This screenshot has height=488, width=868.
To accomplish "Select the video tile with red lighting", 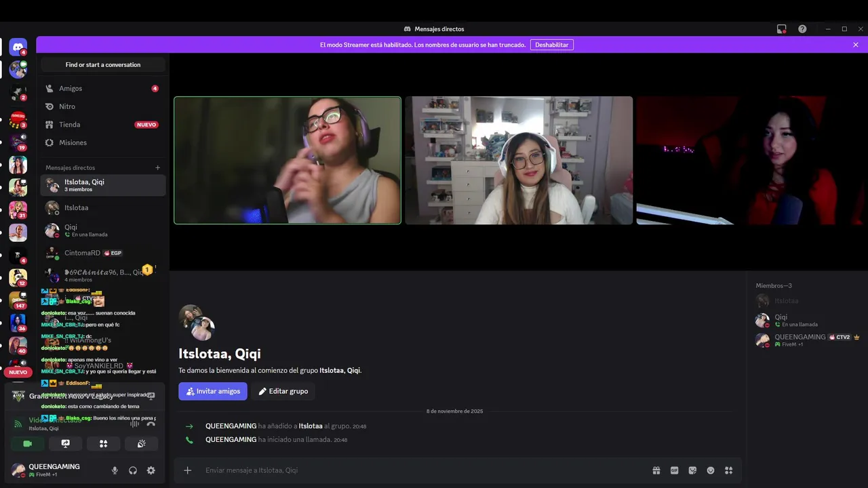I will tap(750, 160).
